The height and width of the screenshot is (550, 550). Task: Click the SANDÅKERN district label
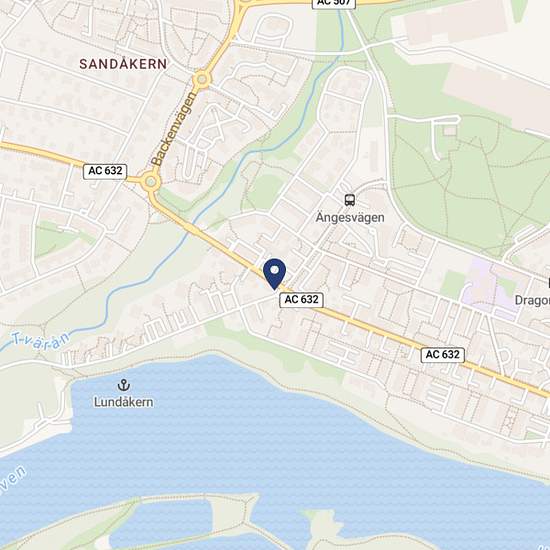(x=123, y=64)
